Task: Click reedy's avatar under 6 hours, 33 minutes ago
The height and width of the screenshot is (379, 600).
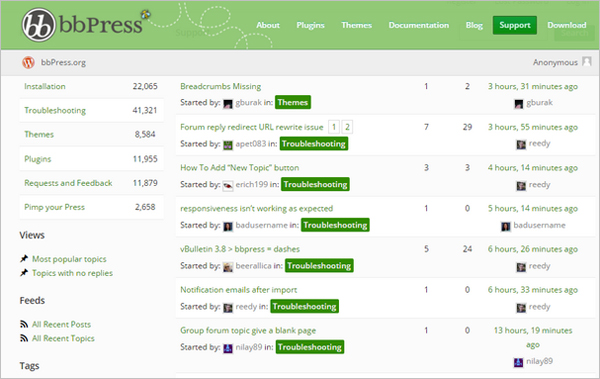Action: click(521, 307)
